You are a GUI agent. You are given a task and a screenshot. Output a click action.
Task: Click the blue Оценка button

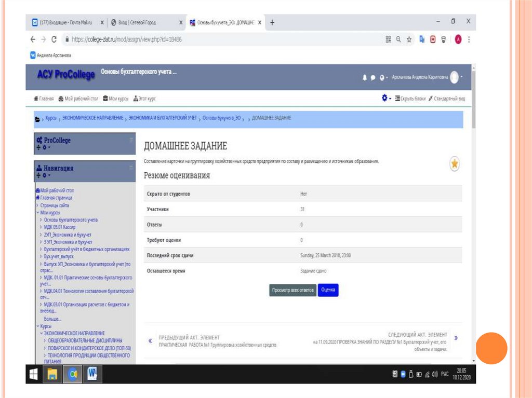[x=328, y=290]
